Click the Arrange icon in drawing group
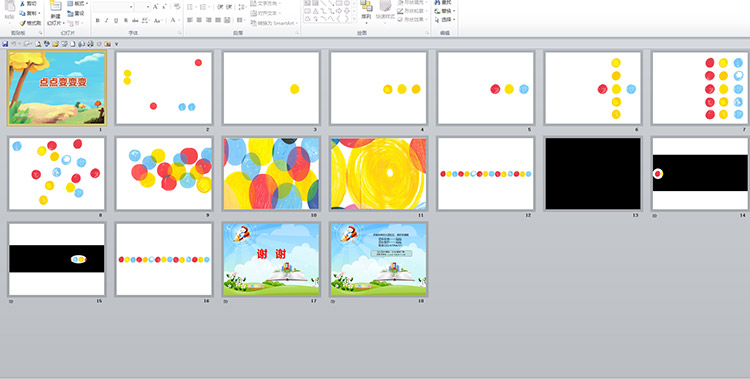Viewport: 750px width, 379px height. coord(366,6)
